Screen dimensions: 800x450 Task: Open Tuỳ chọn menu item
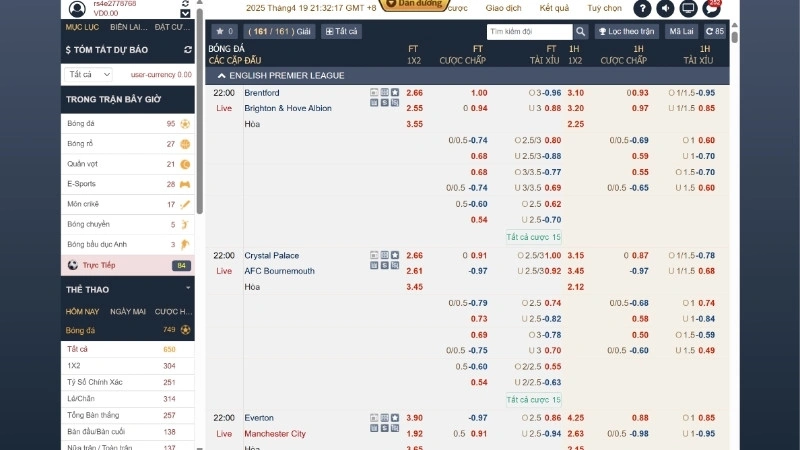click(604, 8)
